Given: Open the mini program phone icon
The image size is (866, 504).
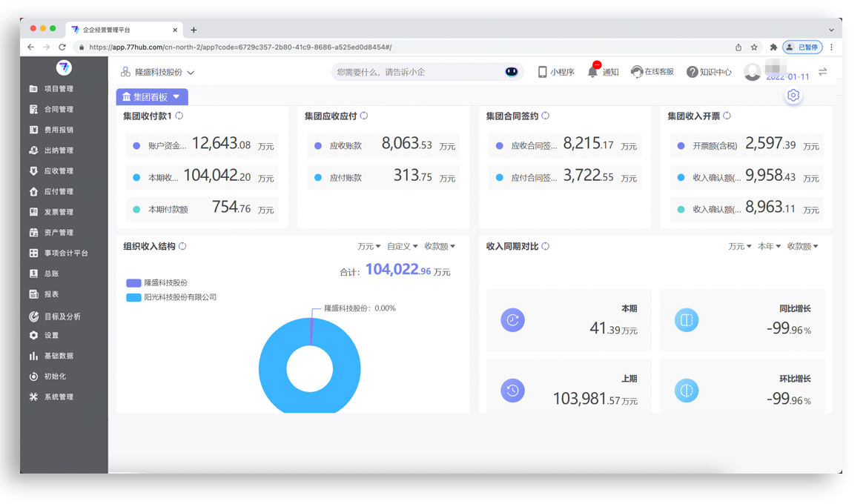Looking at the screenshot, I should pyautogui.click(x=543, y=72).
